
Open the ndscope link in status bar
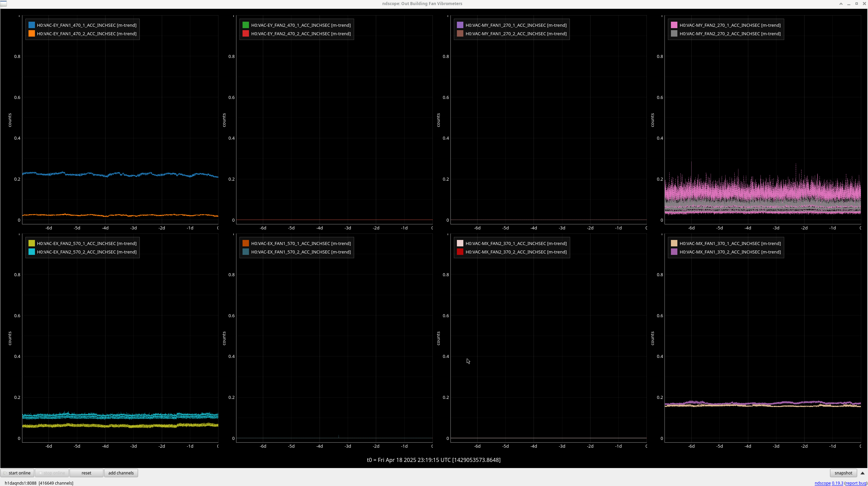pos(823,483)
